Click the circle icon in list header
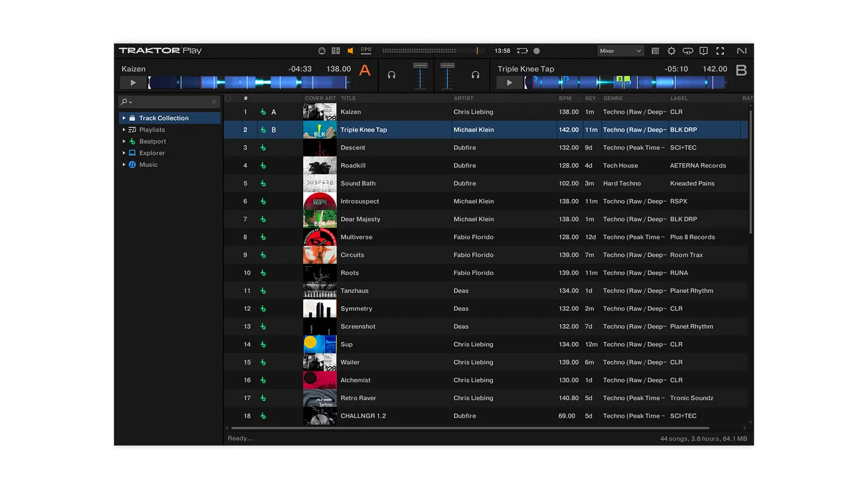The image size is (868, 489). pyautogui.click(x=228, y=98)
